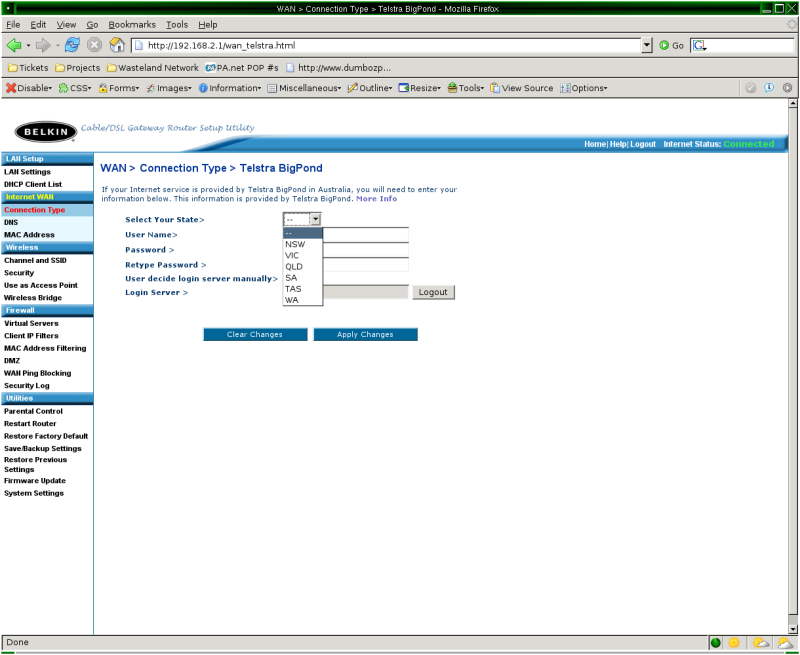The image size is (800, 655).
Task: Click the Clear Changes button
Action: click(255, 335)
